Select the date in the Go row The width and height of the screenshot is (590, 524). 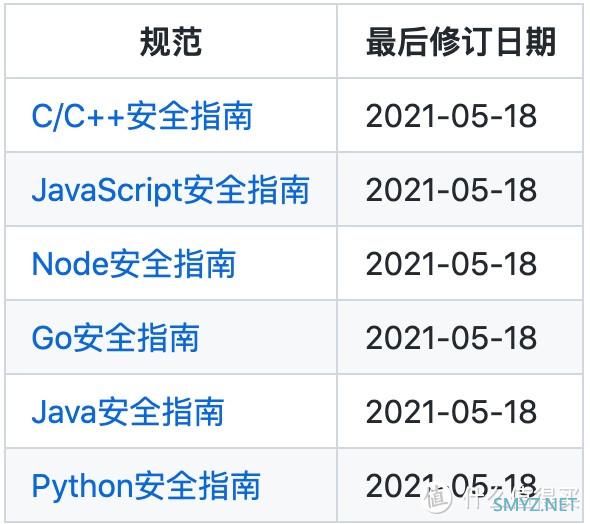[451, 338]
